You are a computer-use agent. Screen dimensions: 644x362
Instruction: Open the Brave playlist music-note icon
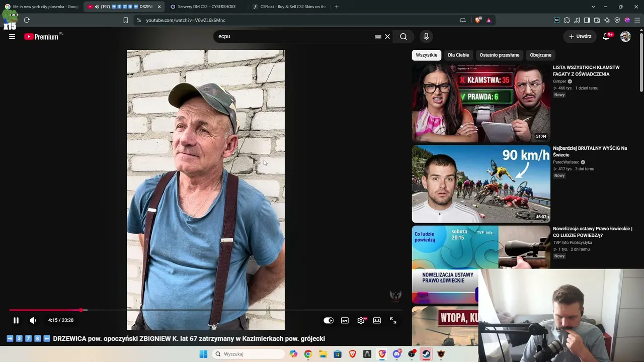click(x=577, y=20)
